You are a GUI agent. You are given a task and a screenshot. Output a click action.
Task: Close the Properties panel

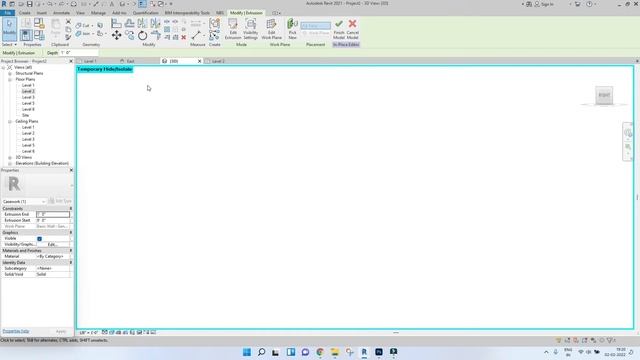pyautogui.click(x=71, y=170)
